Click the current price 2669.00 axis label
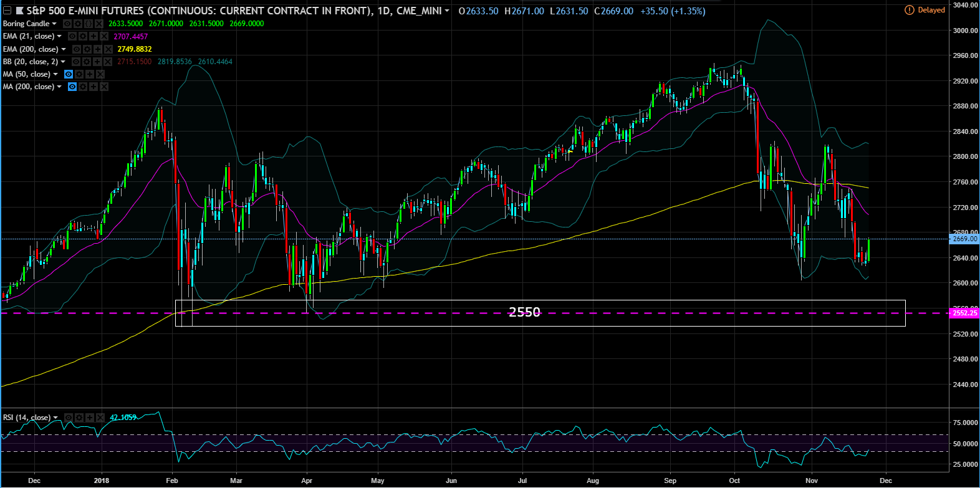Viewport: 980px width, 488px height. click(964, 239)
